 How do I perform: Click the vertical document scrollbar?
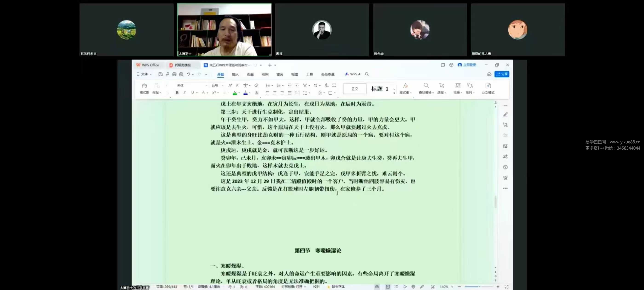[495, 202]
